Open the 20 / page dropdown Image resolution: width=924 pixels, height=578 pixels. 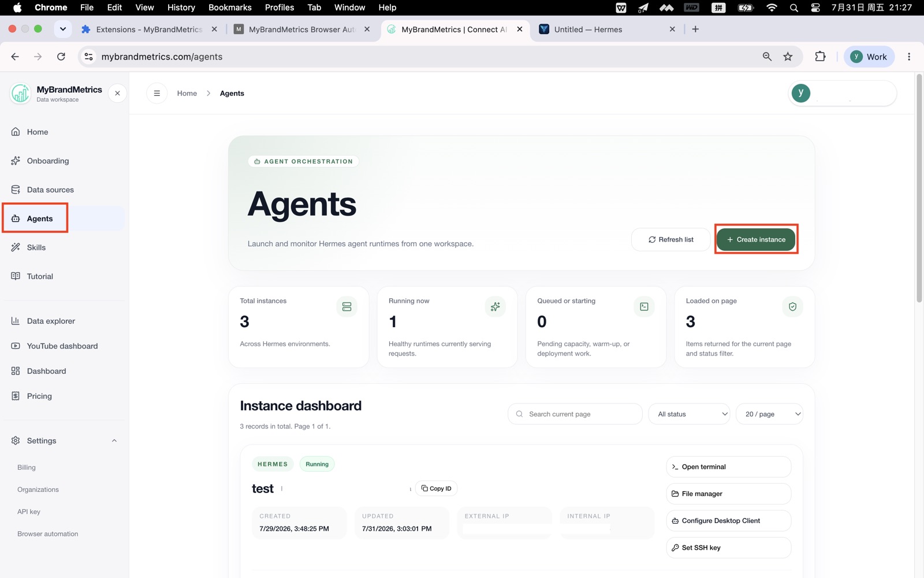click(x=769, y=414)
